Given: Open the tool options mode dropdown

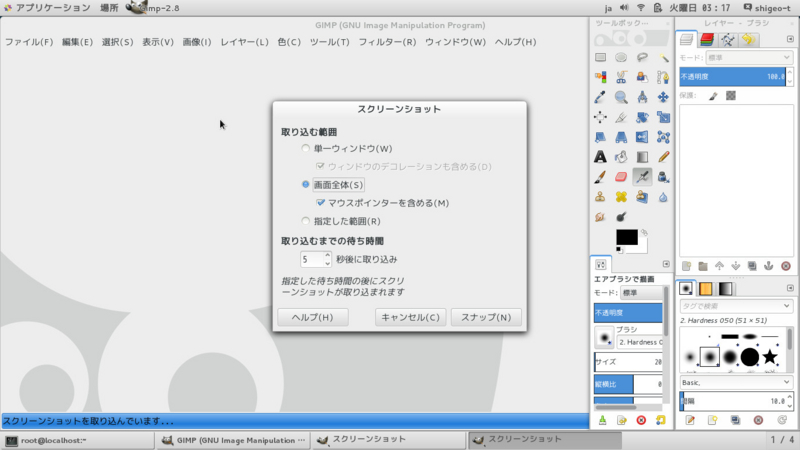Looking at the screenshot, I should coord(641,293).
